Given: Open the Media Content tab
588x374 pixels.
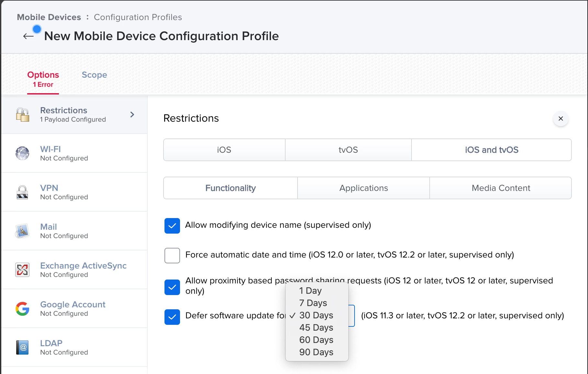Looking at the screenshot, I should point(501,188).
